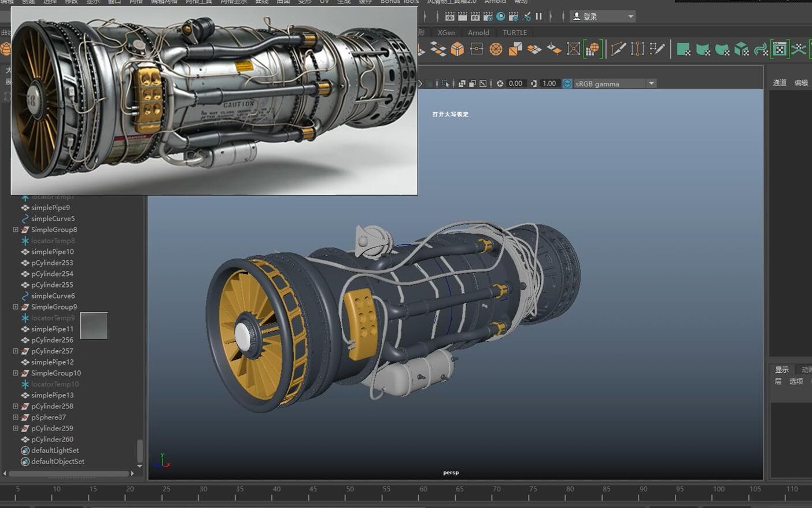Select the Hypershade sphere icon
The image size is (812, 508).
[501, 16]
